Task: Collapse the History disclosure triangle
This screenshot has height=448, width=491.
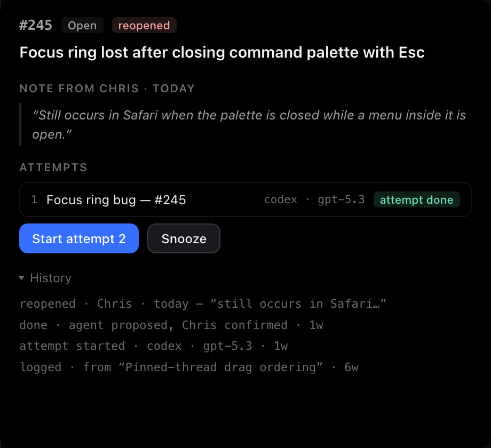Action: 21,278
